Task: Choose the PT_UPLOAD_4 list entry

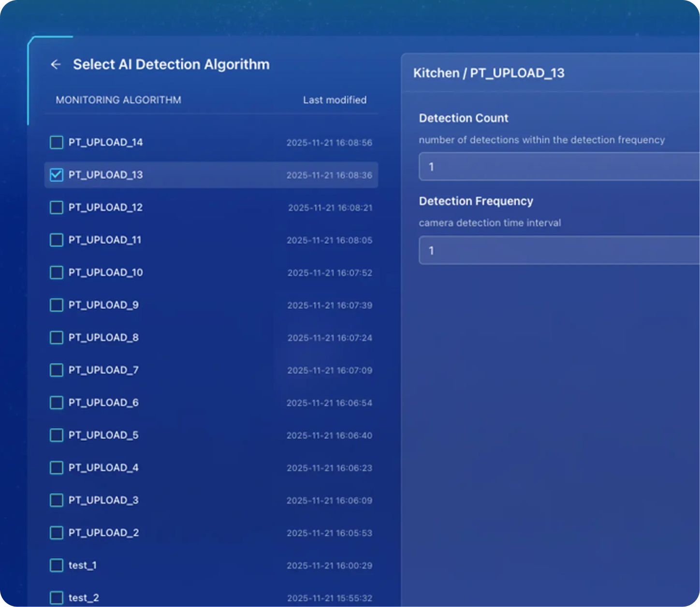Action: click(x=103, y=468)
